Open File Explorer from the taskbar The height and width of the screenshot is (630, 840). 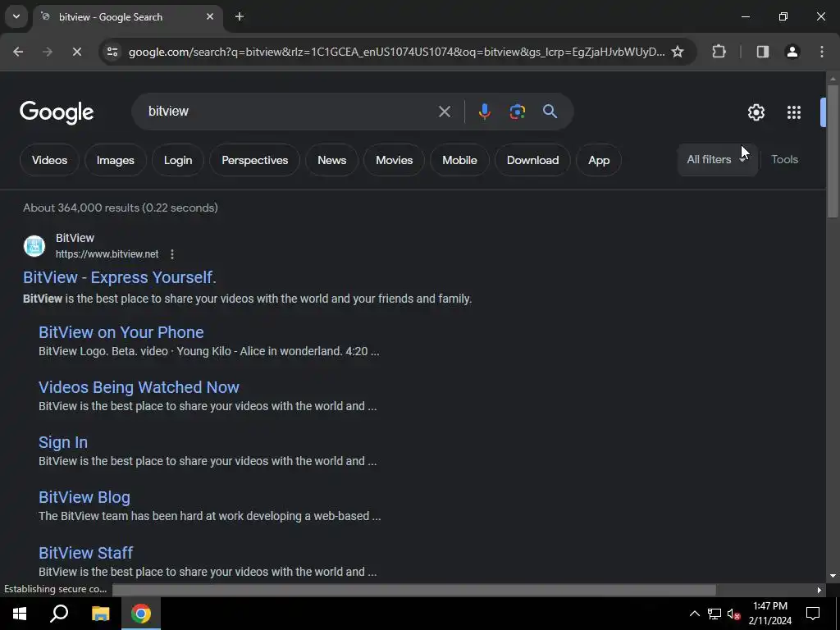point(100,614)
